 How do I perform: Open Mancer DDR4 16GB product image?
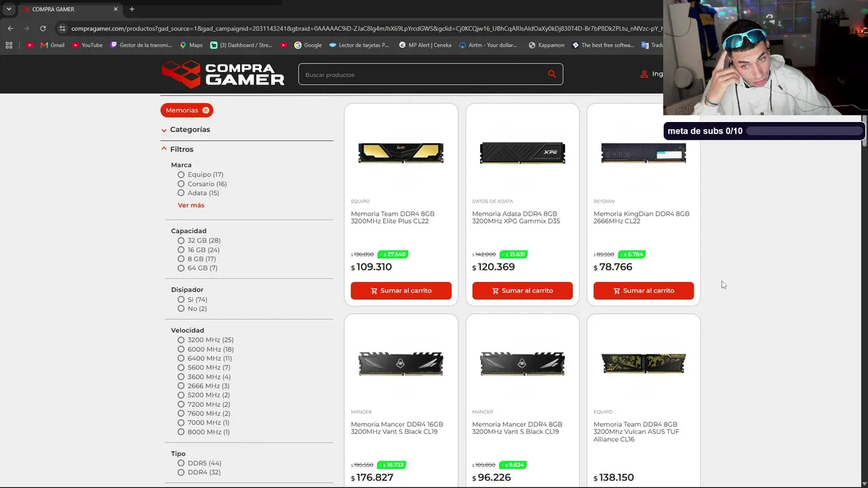click(x=401, y=364)
